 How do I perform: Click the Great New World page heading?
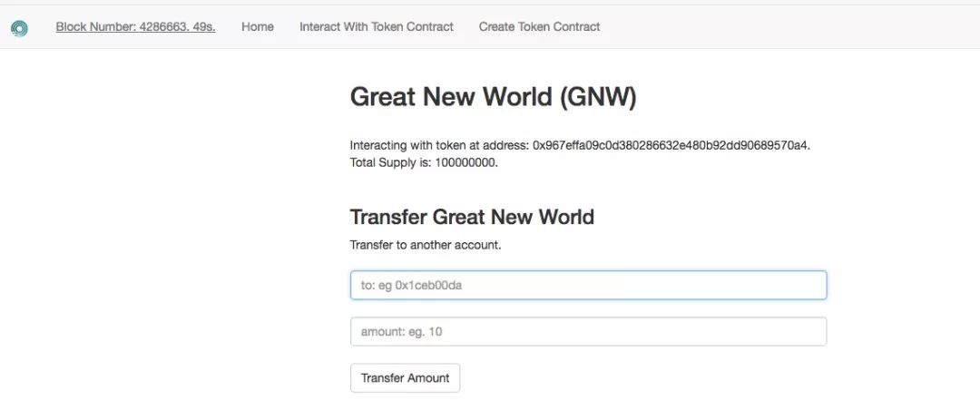(450, 97)
